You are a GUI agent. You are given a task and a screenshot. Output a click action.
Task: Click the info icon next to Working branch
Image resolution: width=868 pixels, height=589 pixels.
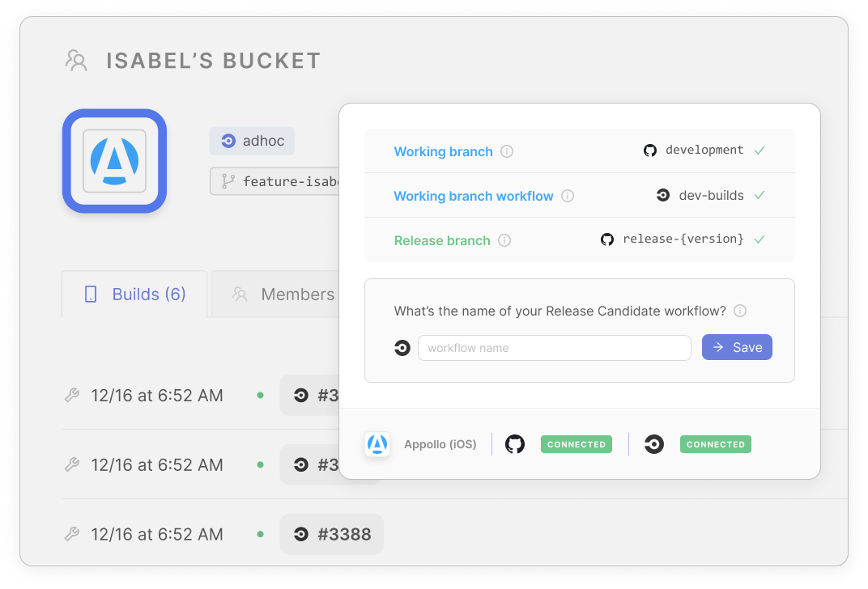point(507,151)
